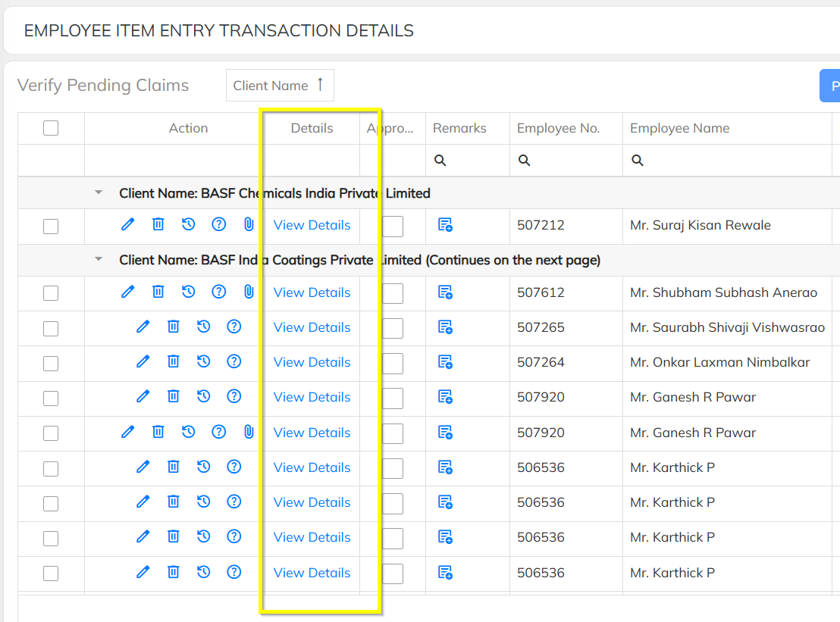Add remarks icon for employee 507265
Screen dimensions: 840x622
[x=445, y=327]
